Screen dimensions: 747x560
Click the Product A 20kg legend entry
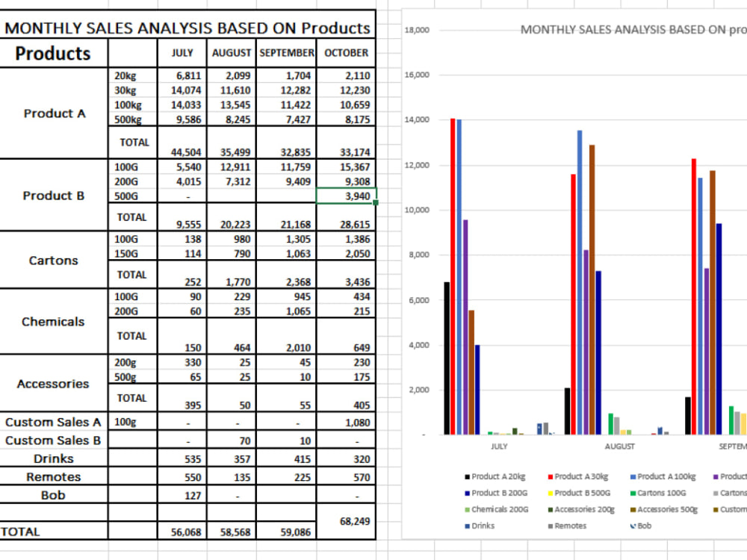coord(495,476)
